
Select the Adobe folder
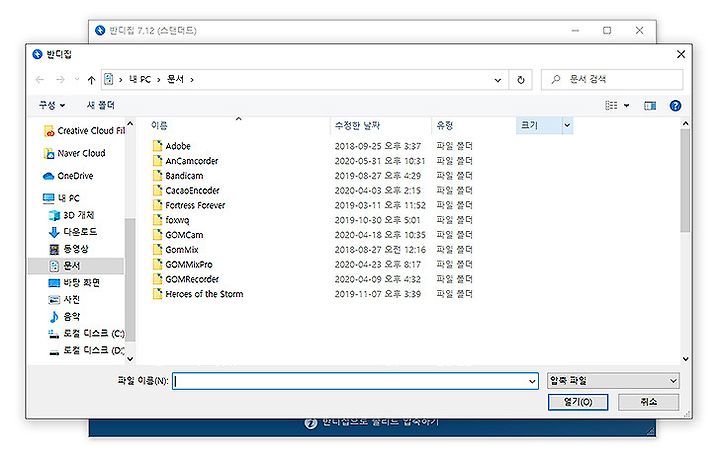pos(171,146)
